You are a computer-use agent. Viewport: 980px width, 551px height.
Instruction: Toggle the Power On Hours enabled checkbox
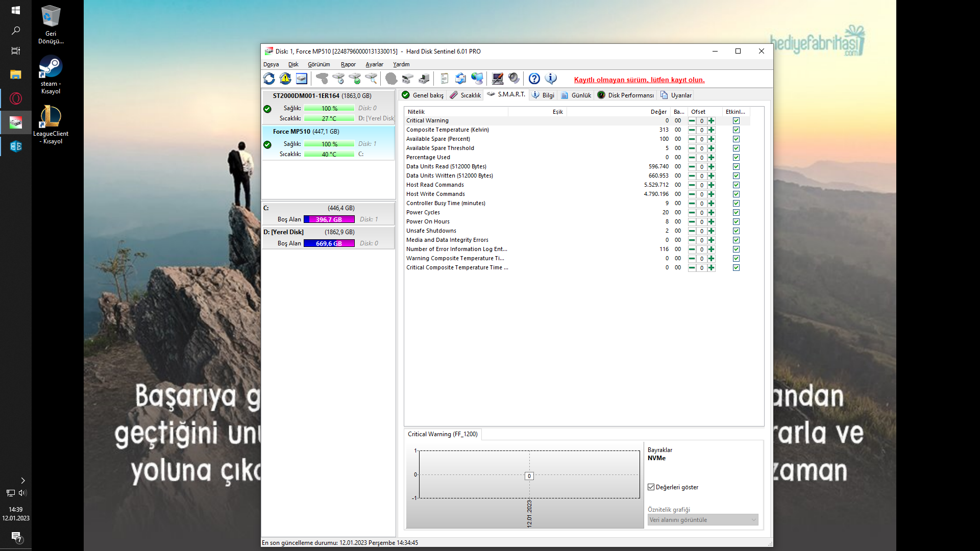[736, 222]
